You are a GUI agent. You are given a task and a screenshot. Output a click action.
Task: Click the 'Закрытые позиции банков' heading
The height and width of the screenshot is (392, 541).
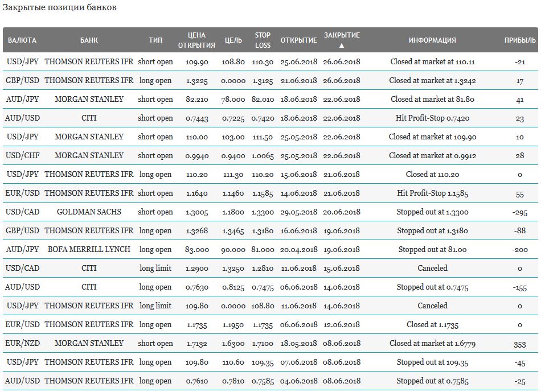point(59,7)
